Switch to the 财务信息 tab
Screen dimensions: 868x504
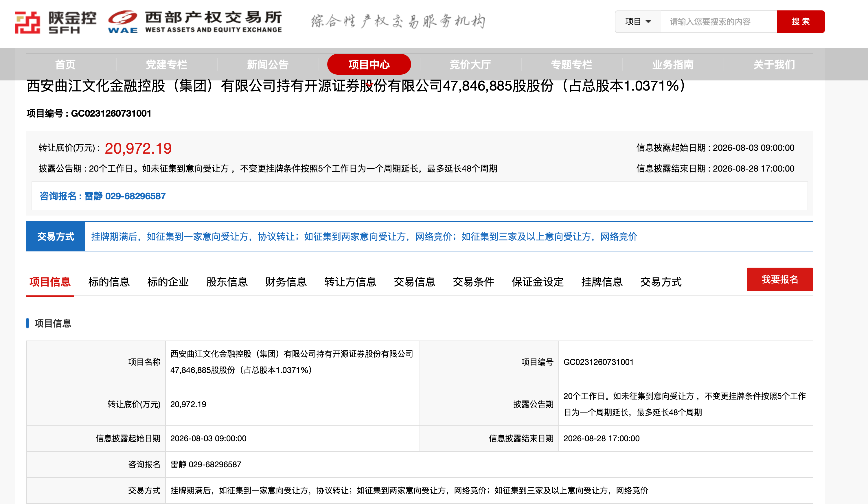(x=286, y=282)
